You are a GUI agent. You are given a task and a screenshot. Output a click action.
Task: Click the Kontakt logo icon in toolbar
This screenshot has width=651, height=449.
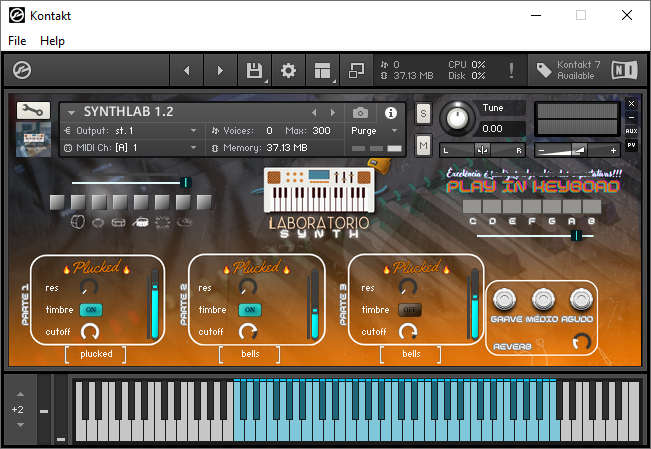point(22,70)
